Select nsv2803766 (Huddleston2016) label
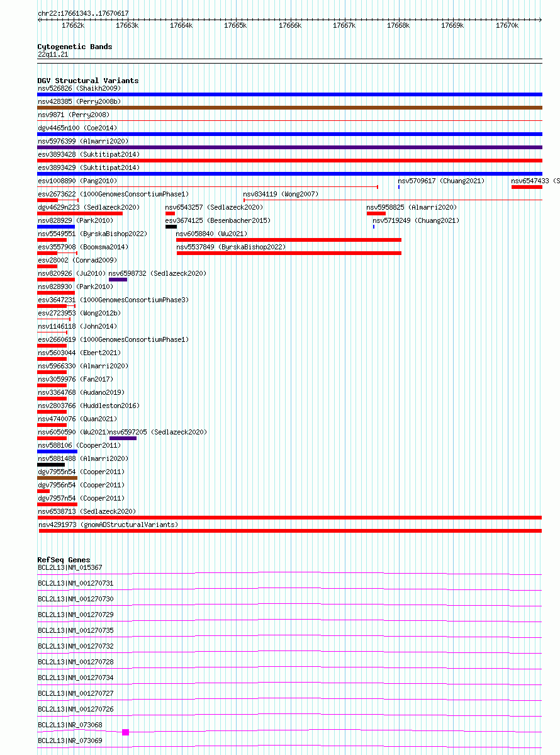The height and width of the screenshot is (755, 560). (89, 406)
